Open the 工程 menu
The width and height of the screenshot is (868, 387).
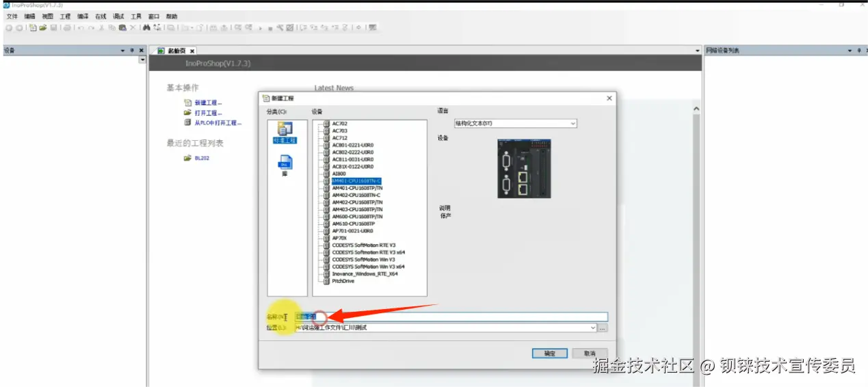(65, 16)
